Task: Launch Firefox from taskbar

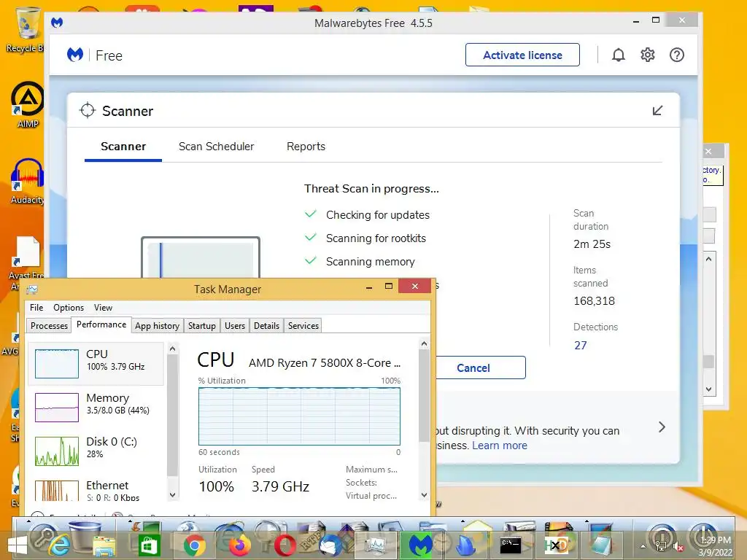Action: click(239, 545)
